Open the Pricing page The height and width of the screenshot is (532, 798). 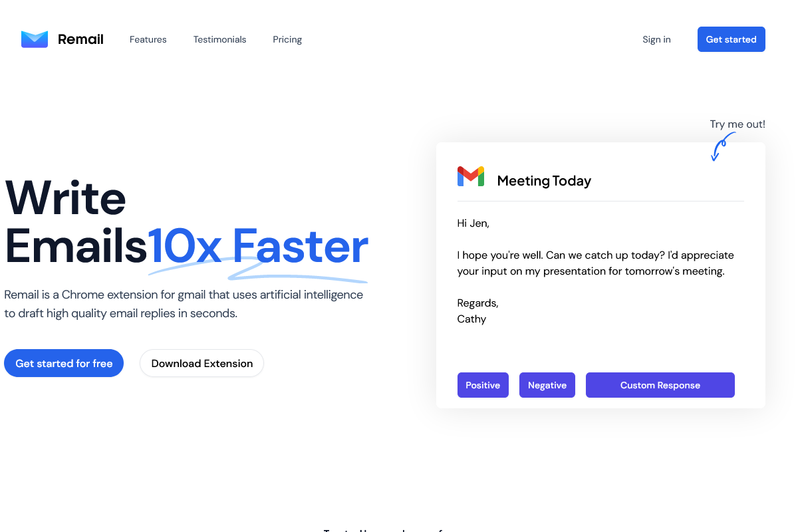pos(287,39)
